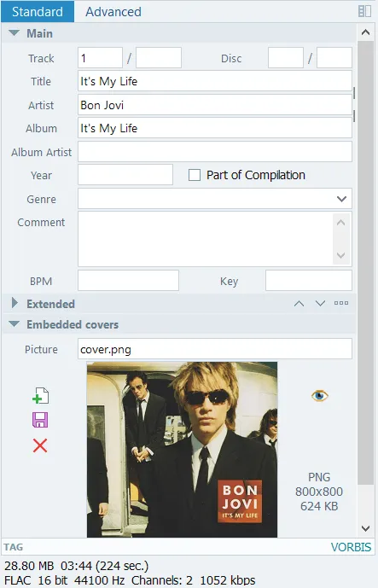Collapse the Main section
The image size is (378, 588).
[x=14, y=33]
